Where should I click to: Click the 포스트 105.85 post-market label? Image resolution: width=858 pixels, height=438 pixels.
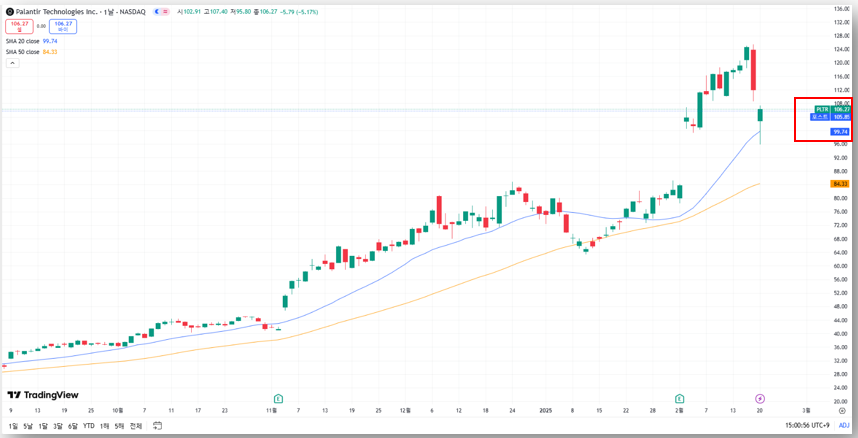[830, 117]
